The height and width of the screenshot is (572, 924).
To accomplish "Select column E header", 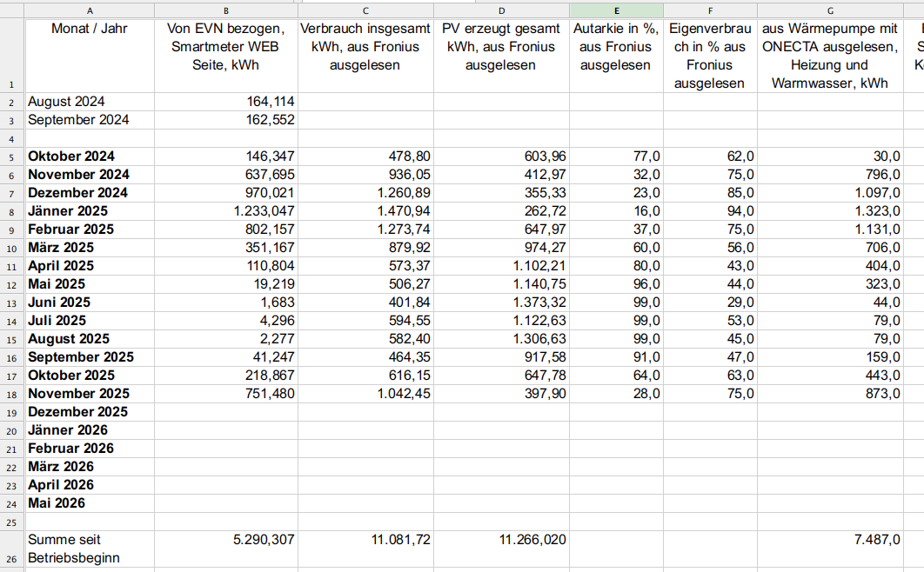I will click(616, 10).
